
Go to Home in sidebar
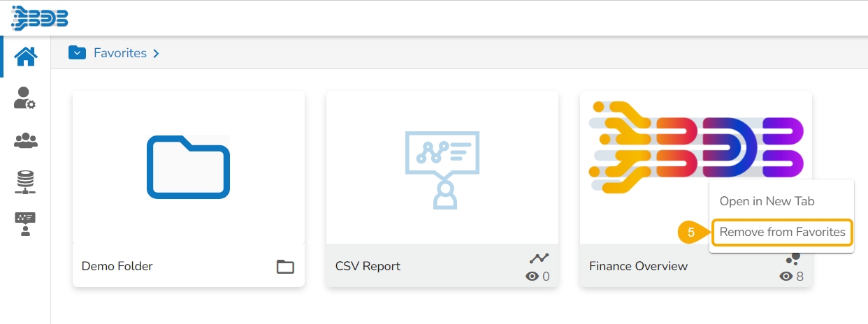(x=25, y=56)
